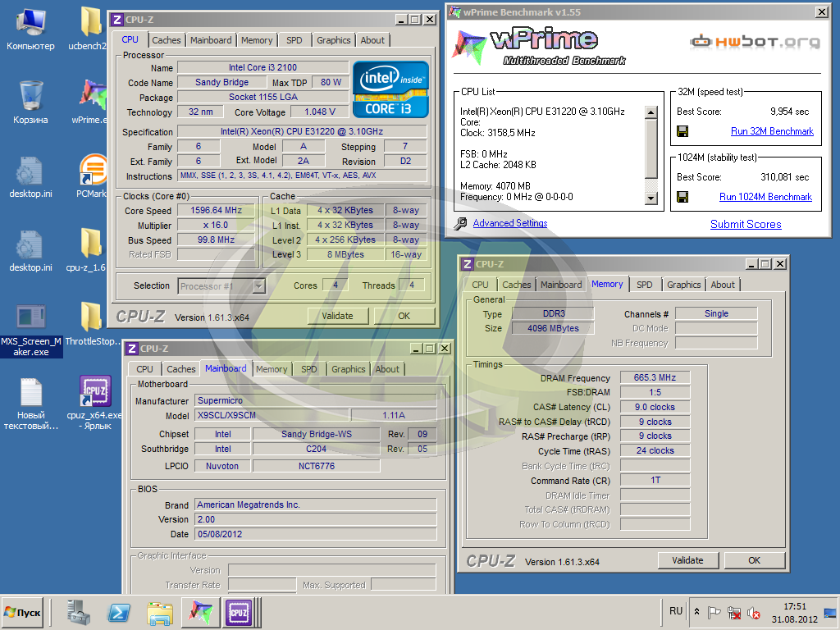The width and height of the screenshot is (840, 630).
Task: Click the network tray icon
Action: pyautogui.click(x=734, y=612)
